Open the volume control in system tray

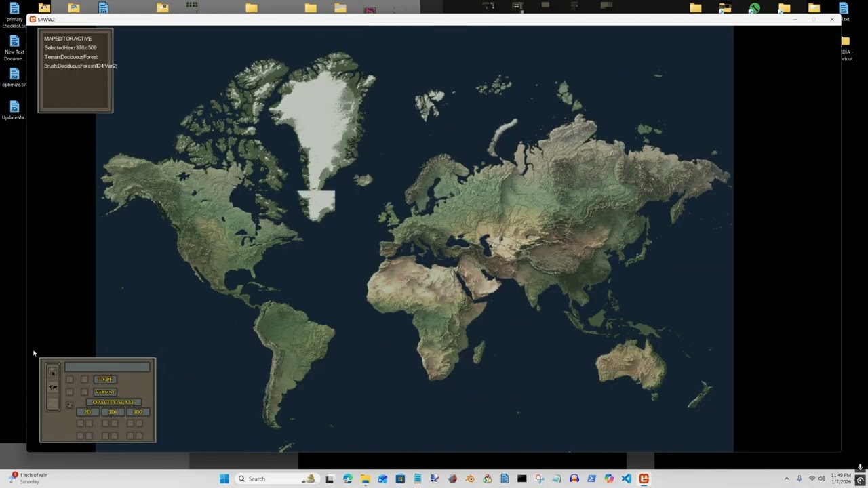[822, 479]
